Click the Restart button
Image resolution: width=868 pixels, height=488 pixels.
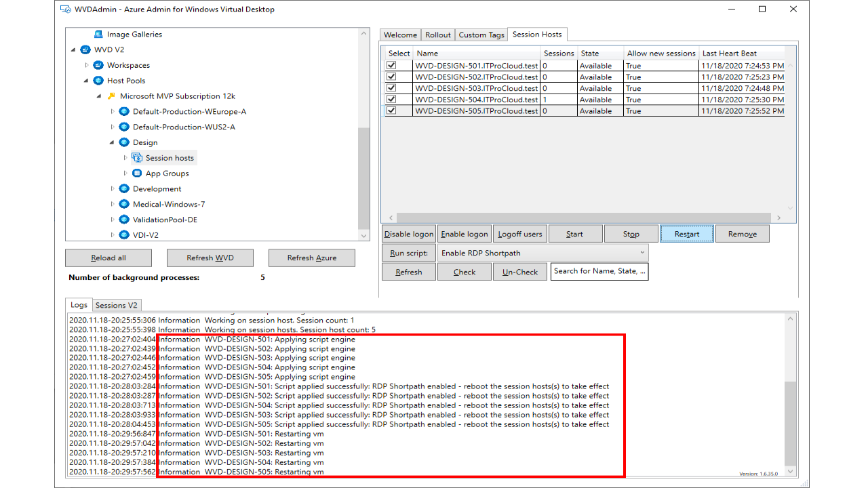coord(687,234)
